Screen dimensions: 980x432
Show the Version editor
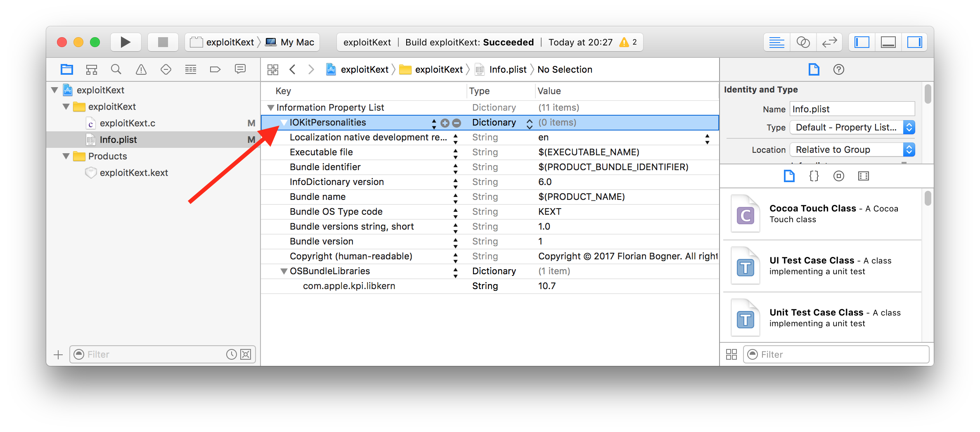[829, 42]
